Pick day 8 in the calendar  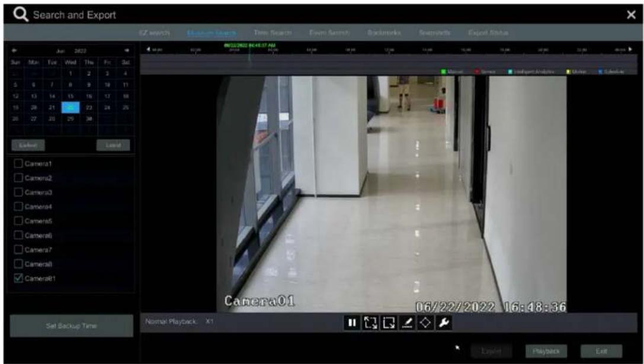click(71, 85)
